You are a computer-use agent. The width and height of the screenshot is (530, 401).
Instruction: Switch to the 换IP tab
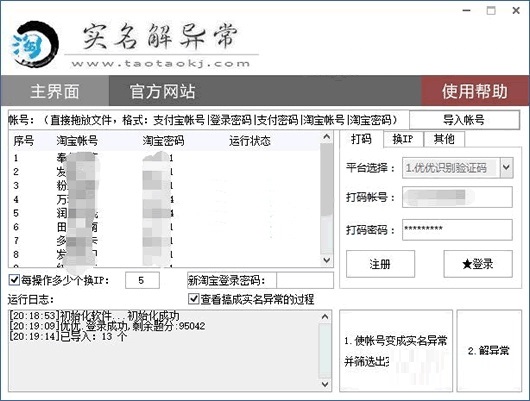[x=403, y=139]
